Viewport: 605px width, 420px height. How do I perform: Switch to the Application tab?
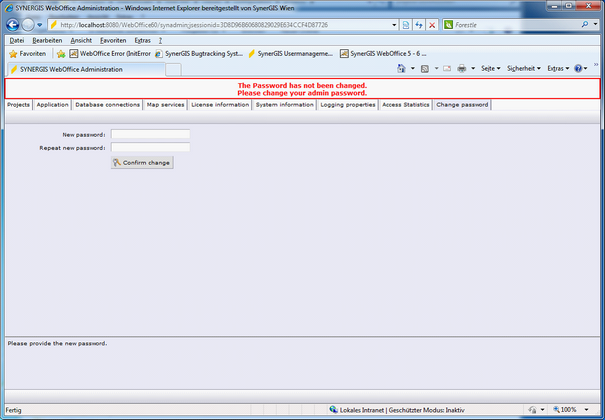[52, 105]
